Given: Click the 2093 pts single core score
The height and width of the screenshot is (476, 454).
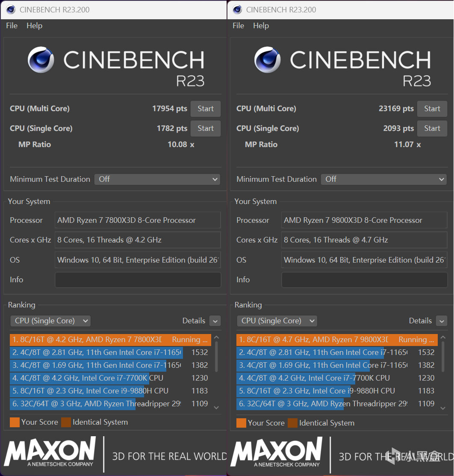Looking at the screenshot, I should point(398,128).
